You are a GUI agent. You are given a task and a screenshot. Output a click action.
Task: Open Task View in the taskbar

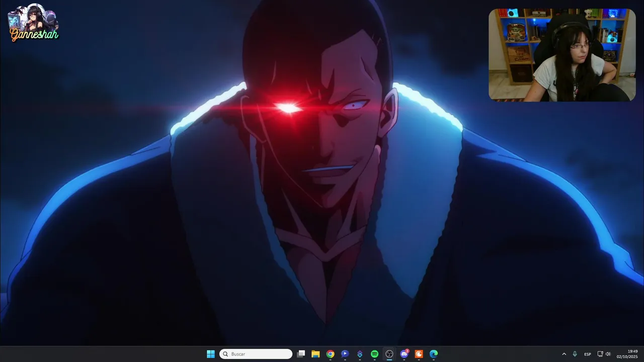tap(301, 354)
